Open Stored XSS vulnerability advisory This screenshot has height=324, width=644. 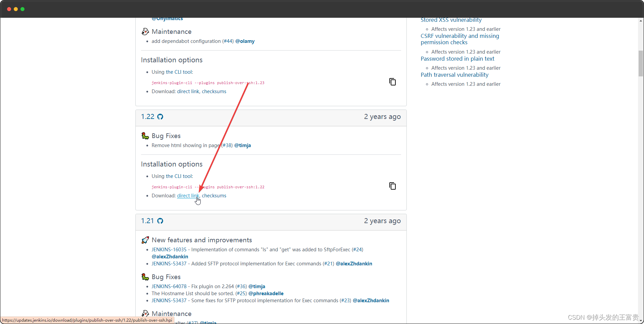click(x=451, y=20)
